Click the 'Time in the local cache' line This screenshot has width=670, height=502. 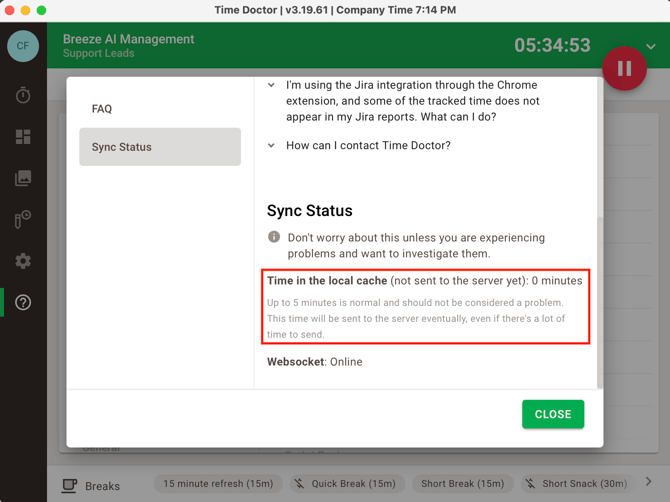[425, 281]
